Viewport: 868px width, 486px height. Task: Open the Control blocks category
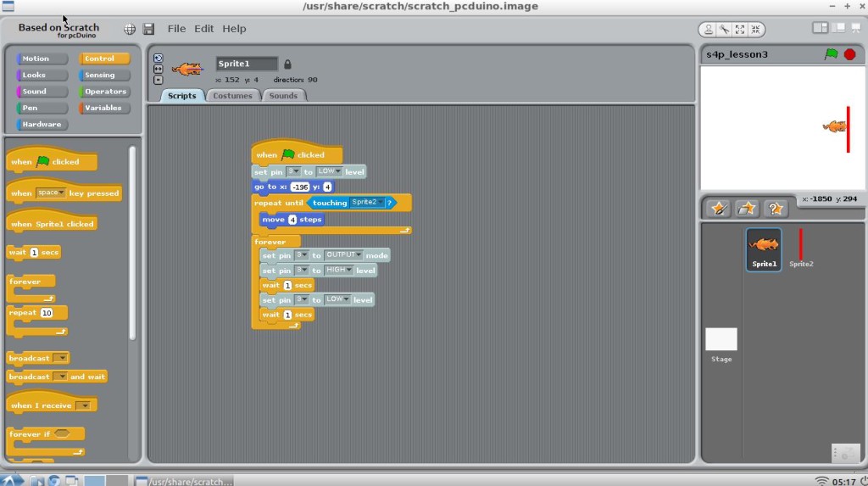104,59
